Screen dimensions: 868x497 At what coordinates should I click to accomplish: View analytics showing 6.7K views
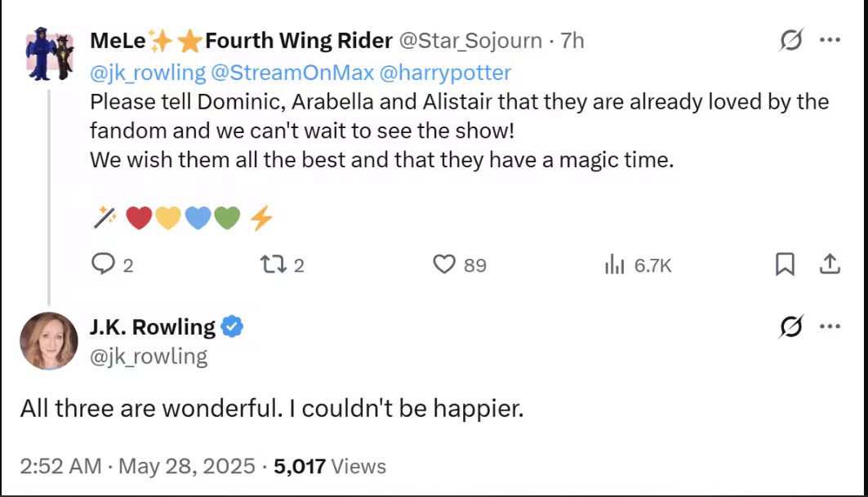tap(614, 264)
